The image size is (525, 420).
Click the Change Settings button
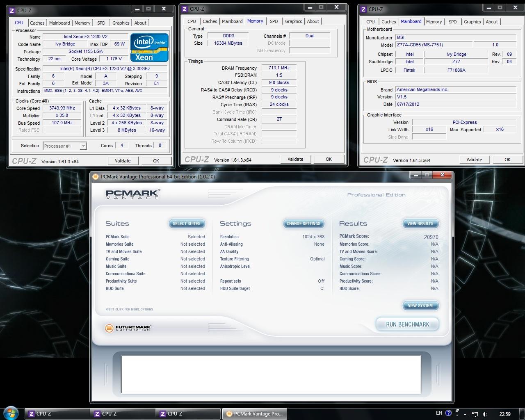tap(304, 224)
